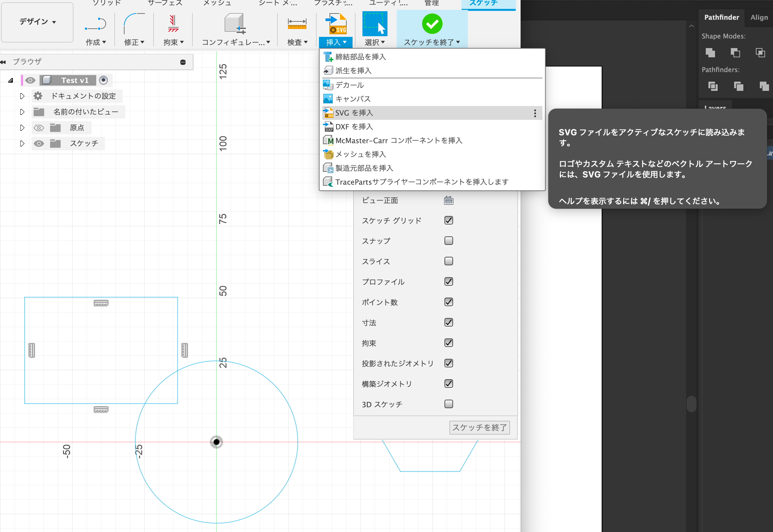Enable the スナップ checkbox
The height and width of the screenshot is (532, 773).
coord(448,241)
